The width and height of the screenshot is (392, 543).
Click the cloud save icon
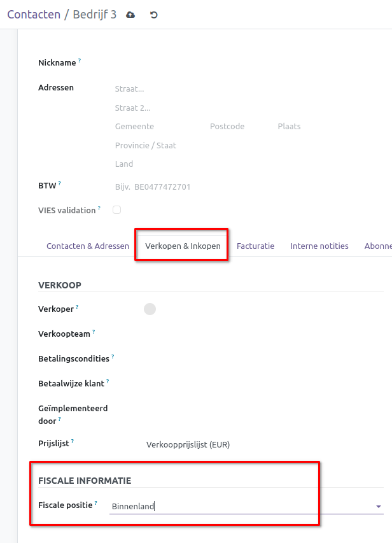tap(130, 15)
